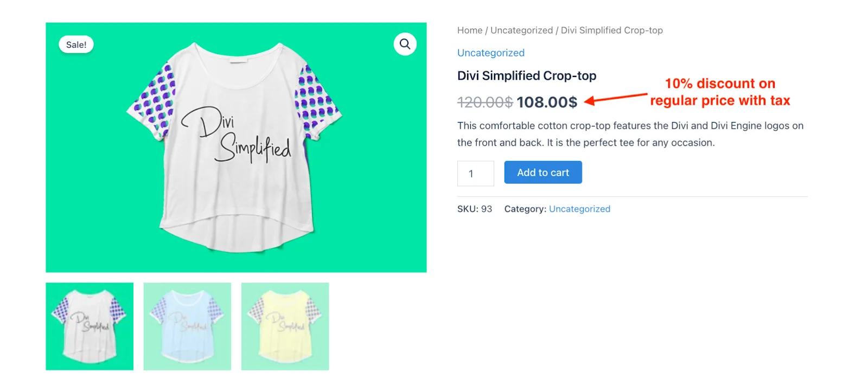The image size is (868, 391).
Task: Open Uncategorized link next to Category label
Action: [x=579, y=209]
